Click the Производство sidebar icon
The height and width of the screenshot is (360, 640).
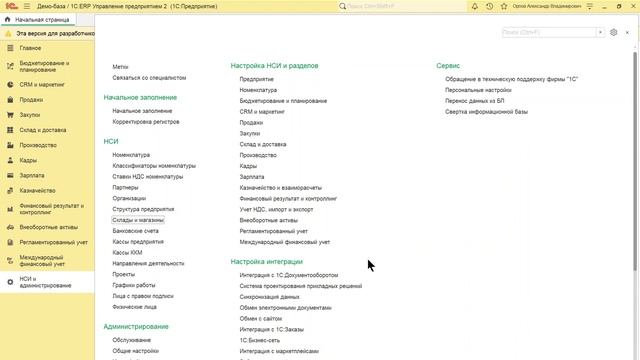10,145
